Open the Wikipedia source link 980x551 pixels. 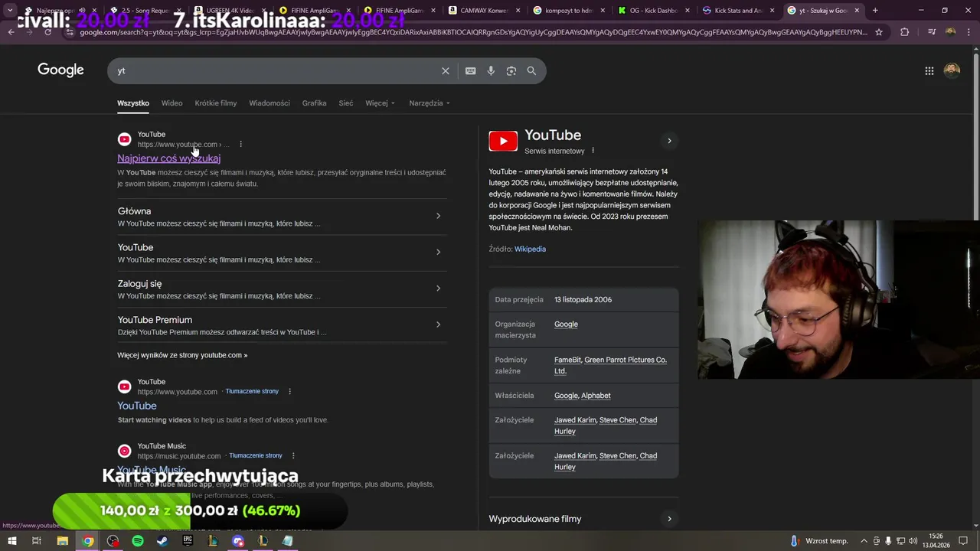tap(530, 249)
